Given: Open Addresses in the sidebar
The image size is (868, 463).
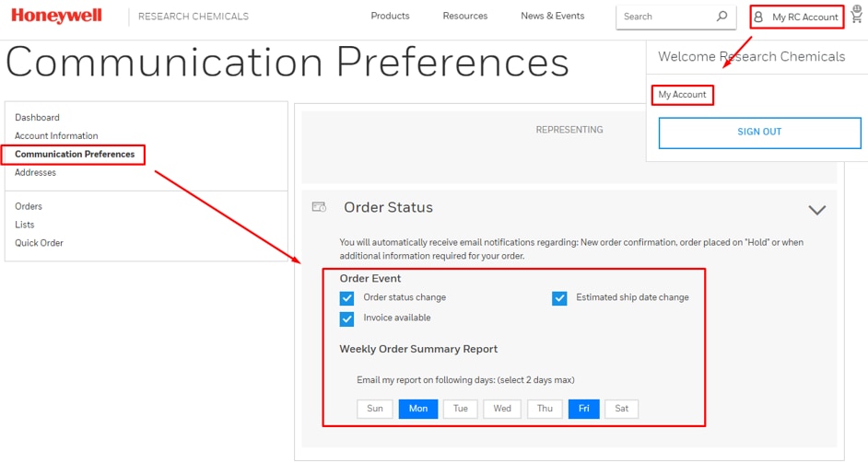Looking at the screenshot, I should click(x=35, y=173).
